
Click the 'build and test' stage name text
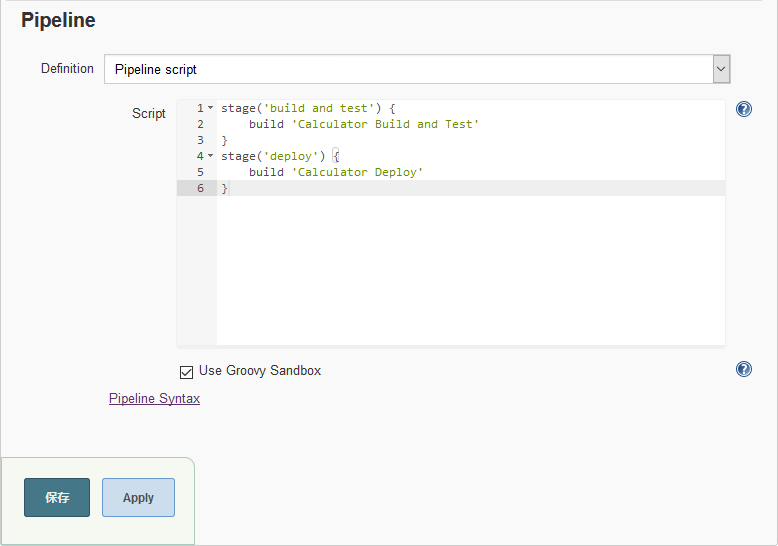(x=319, y=108)
